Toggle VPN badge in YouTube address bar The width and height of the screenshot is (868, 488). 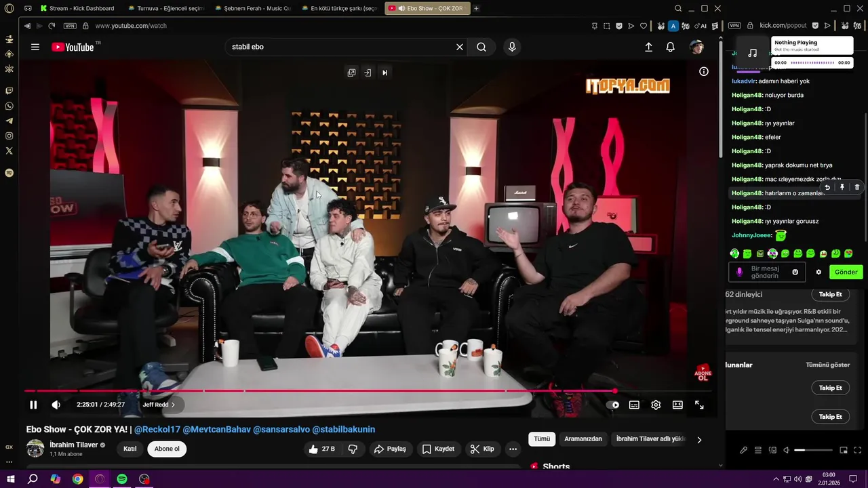point(70,26)
